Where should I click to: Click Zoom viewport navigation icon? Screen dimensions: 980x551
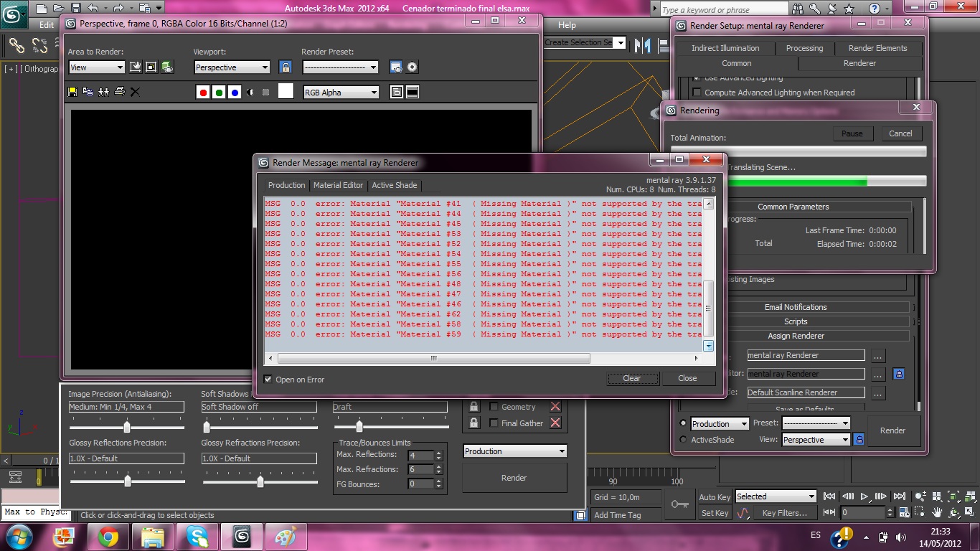(x=921, y=496)
